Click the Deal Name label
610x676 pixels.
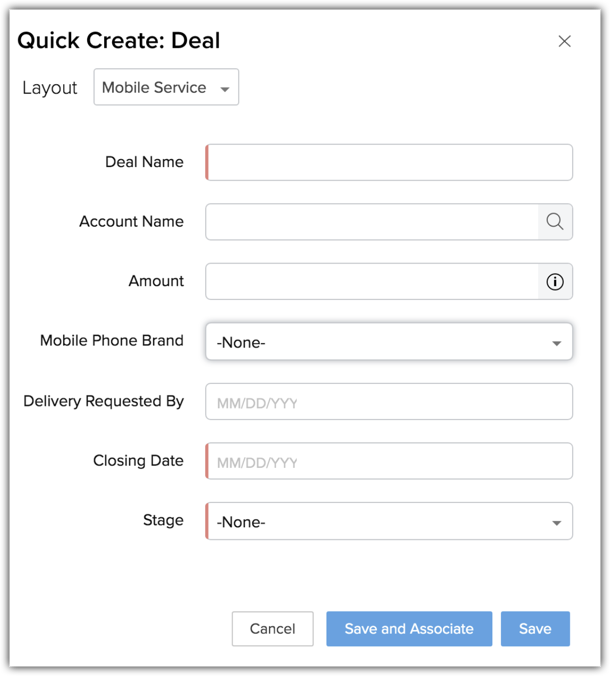(144, 162)
